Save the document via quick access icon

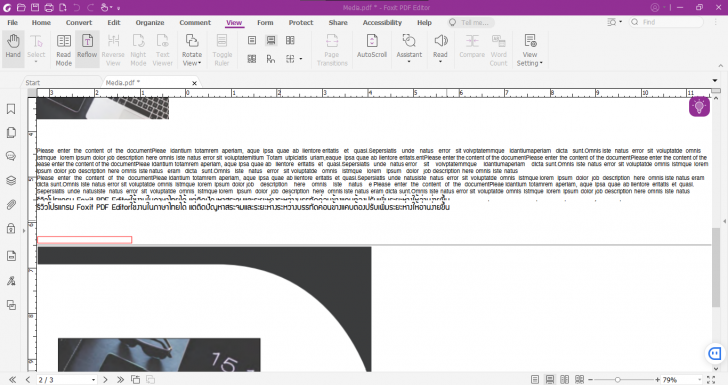35,7
